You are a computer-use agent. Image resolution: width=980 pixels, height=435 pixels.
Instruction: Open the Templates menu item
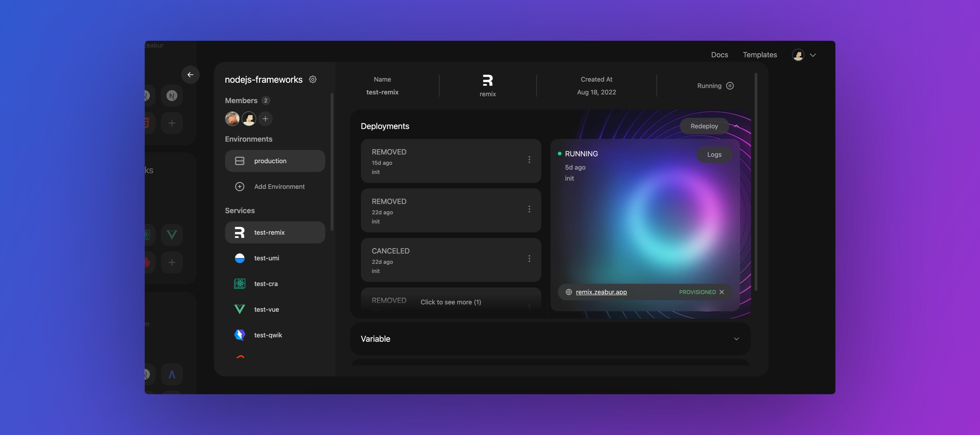[759, 55]
